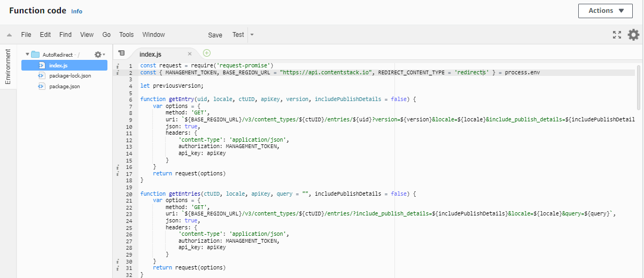
Task: Click 'authorization: MANAGEMENT_TOKEN,' on line 13
Action: point(229,146)
